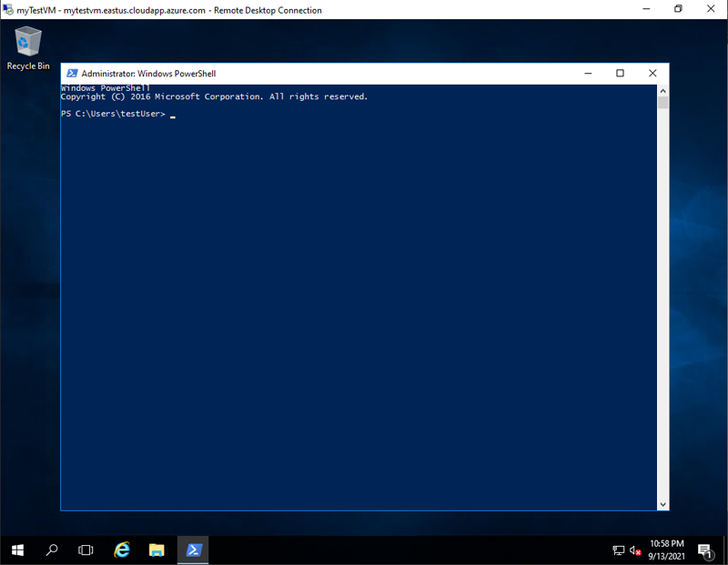Click Show desktop sliver on taskbar edge
Image resolution: width=728 pixels, height=565 pixels.
[x=725, y=550]
